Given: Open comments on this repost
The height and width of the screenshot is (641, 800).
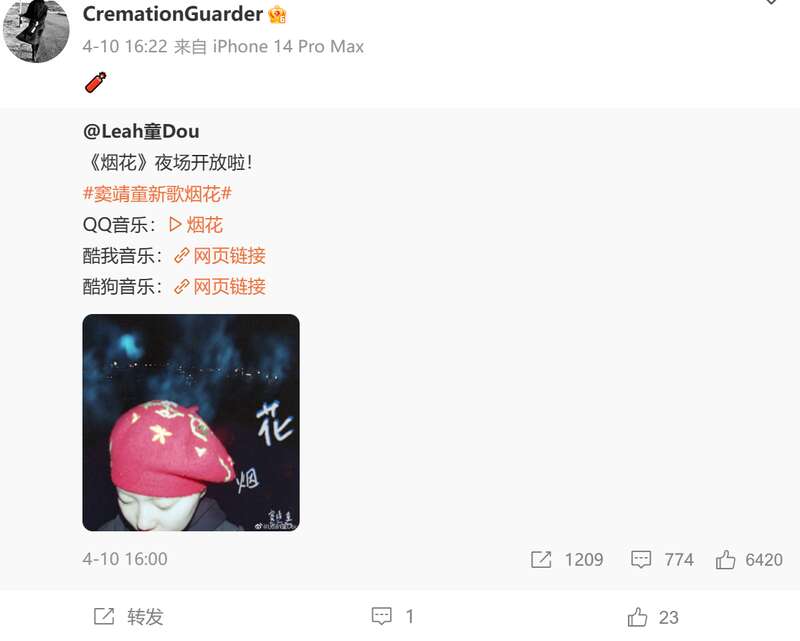Looking at the screenshot, I should click(x=392, y=617).
